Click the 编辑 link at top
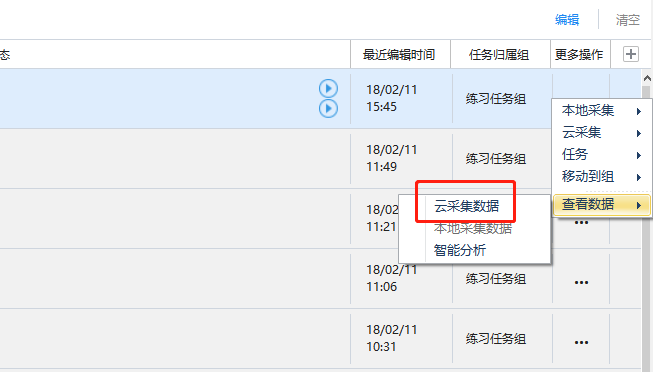653x372 pixels. tap(567, 20)
